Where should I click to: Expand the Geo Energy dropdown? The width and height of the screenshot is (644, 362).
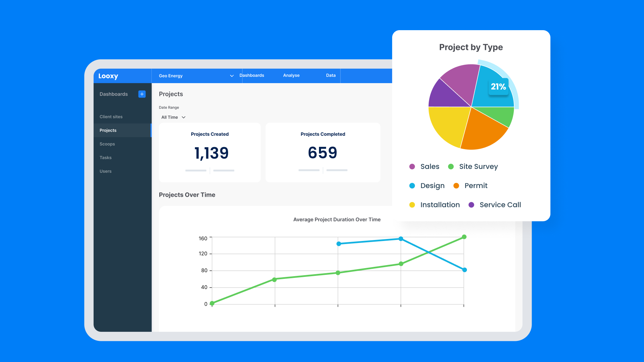coord(231,76)
